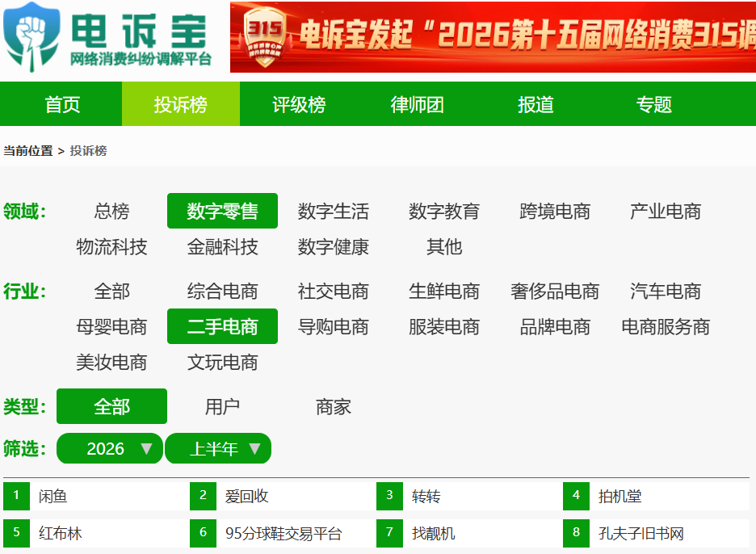Select 其他 under 领域
The height and width of the screenshot is (554, 756).
coord(444,247)
